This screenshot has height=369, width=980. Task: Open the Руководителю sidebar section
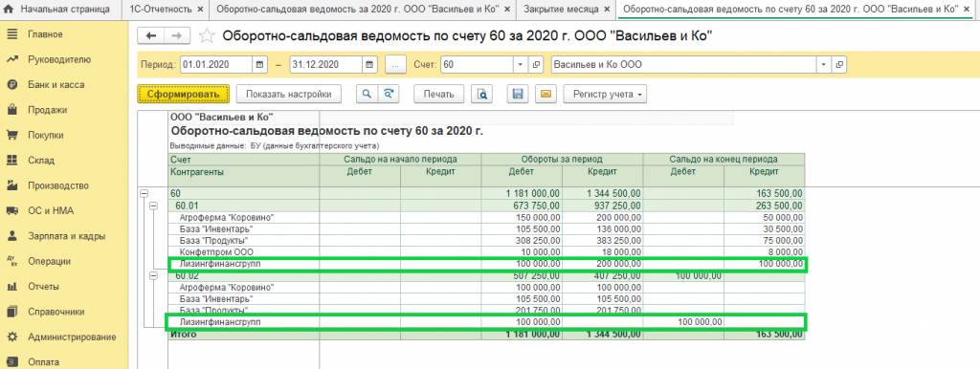click(58, 59)
